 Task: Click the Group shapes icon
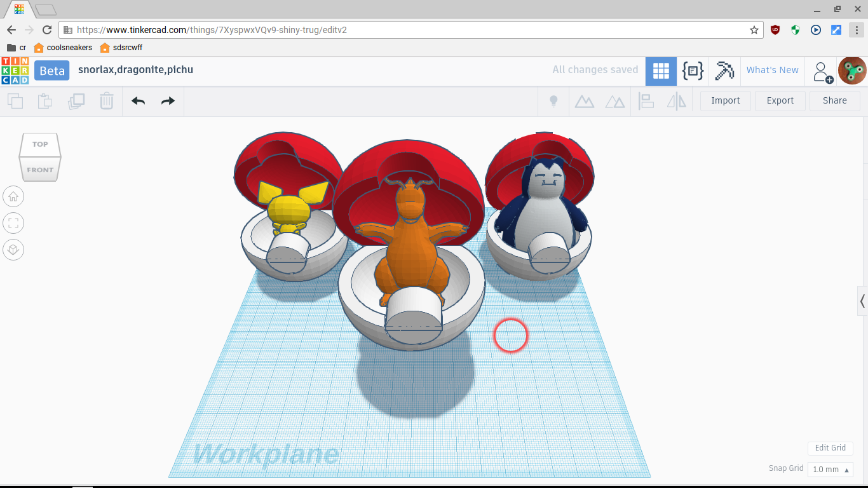pos(585,101)
